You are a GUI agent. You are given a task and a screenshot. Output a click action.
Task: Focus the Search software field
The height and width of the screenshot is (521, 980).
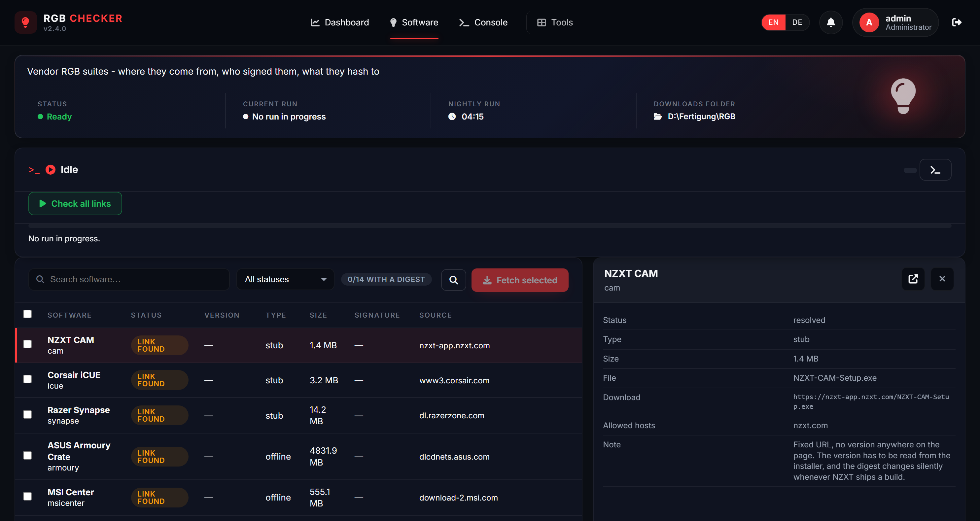pos(129,280)
